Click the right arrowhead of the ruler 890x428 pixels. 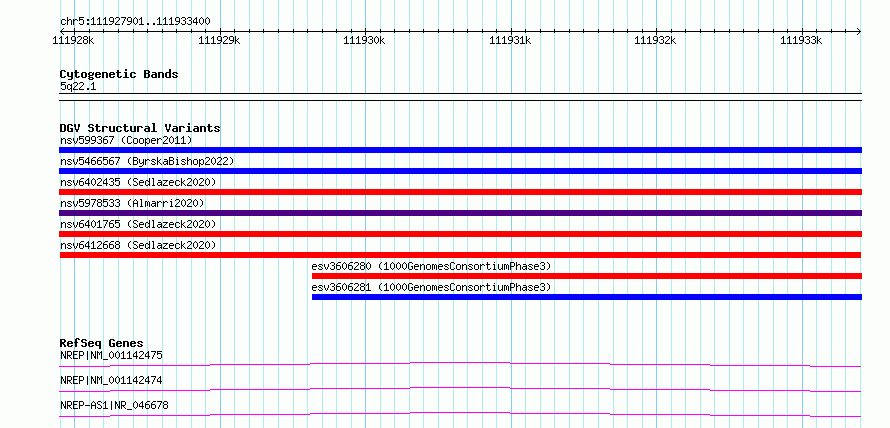pyautogui.click(x=859, y=31)
